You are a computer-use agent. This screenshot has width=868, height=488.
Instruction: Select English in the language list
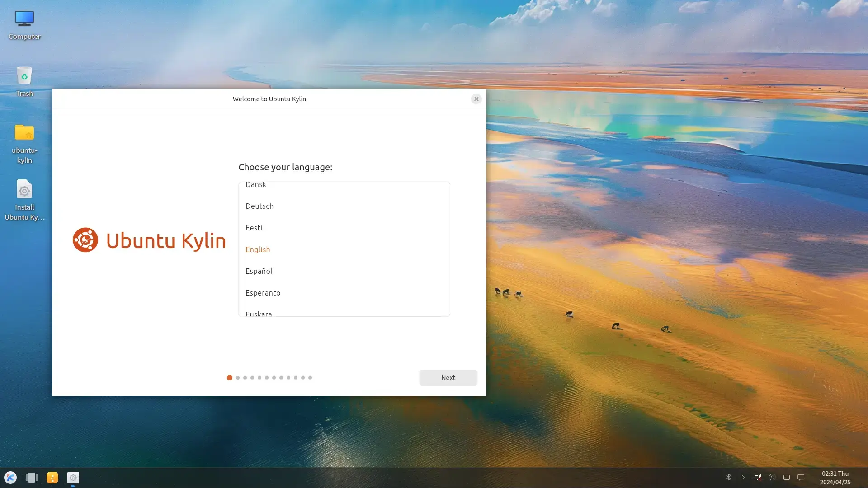[344, 249]
